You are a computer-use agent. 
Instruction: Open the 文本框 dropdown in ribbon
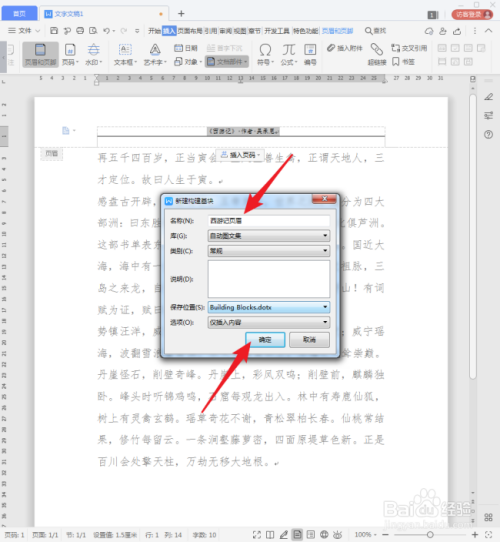(125, 54)
